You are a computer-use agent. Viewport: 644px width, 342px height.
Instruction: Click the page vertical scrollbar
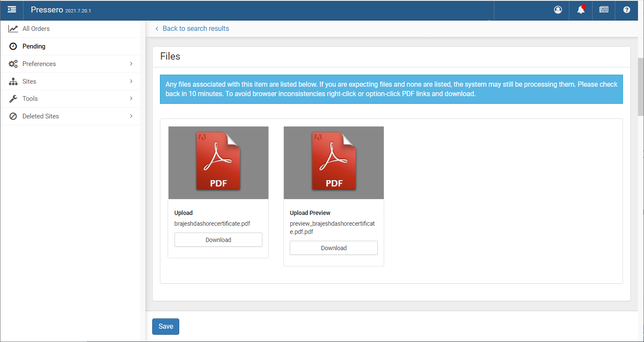coord(641,87)
